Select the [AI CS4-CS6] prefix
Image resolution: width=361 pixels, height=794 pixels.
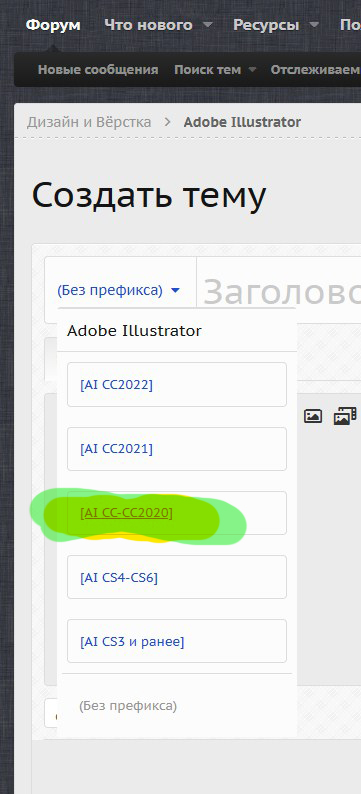(177, 577)
